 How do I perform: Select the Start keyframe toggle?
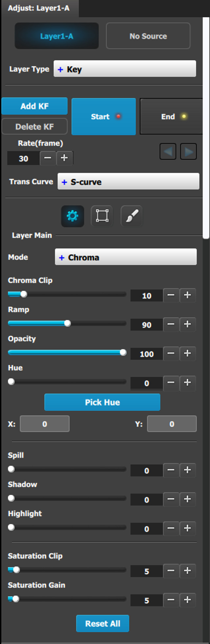104,117
